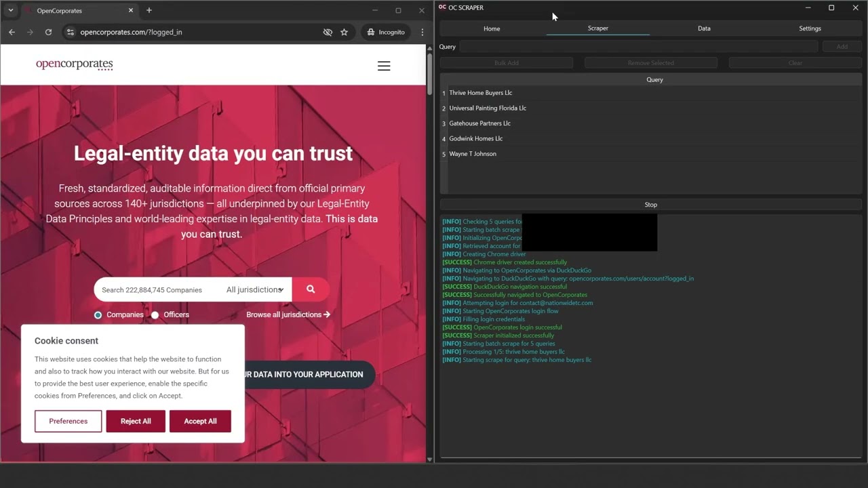Click the Scraper initialized successfully log line
The height and width of the screenshot is (488, 868).
pyautogui.click(x=498, y=335)
